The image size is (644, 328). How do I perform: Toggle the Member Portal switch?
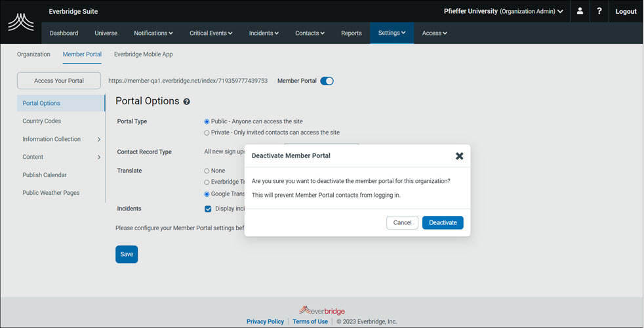(327, 81)
